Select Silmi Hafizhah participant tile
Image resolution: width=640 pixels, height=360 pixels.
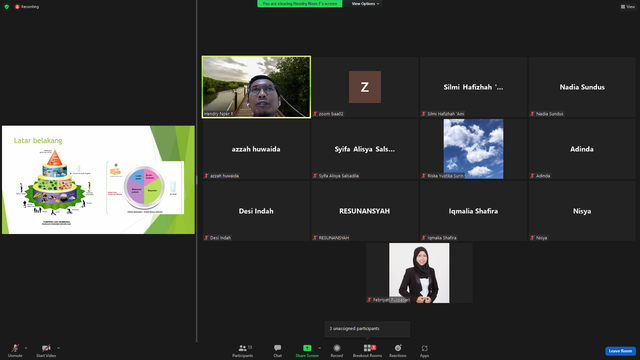(x=473, y=87)
